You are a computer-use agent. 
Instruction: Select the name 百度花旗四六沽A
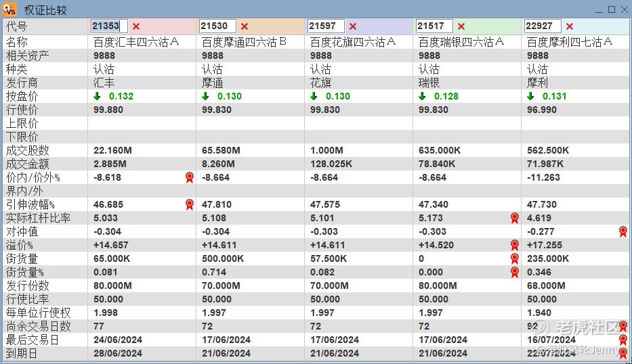[353, 42]
